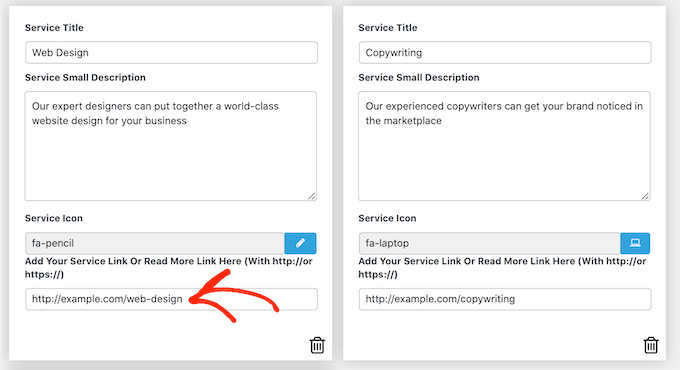Click the laptop icon picker button
This screenshot has height=370, width=680.
click(x=635, y=243)
